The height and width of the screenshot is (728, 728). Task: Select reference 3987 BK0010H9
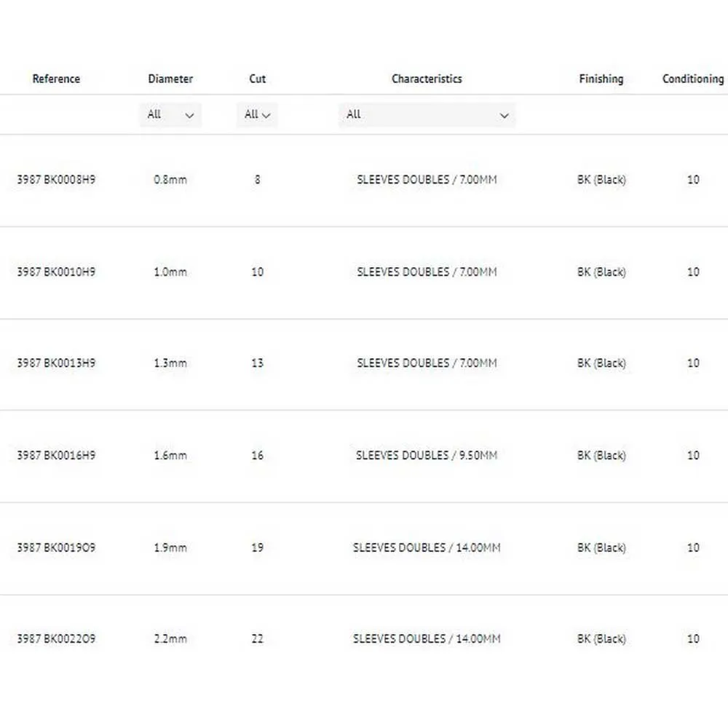(56, 272)
